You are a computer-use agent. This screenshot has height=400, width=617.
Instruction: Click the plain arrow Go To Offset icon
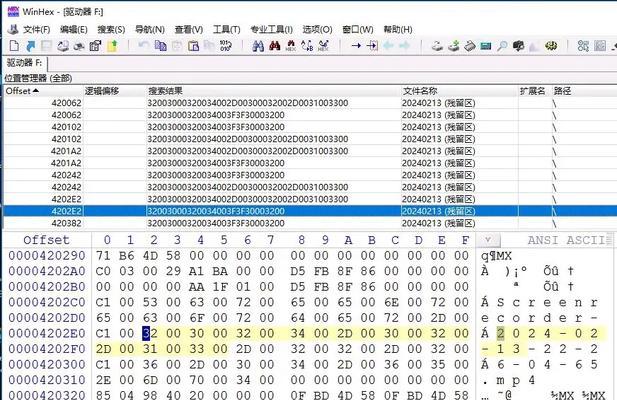pyautogui.click(x=356, y=46)
